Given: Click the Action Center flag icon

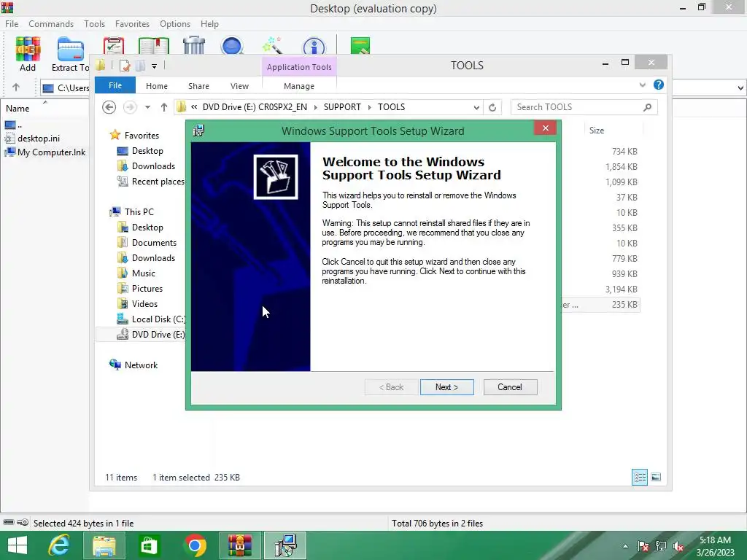Looking at the screenshot, I should point(643,547).
